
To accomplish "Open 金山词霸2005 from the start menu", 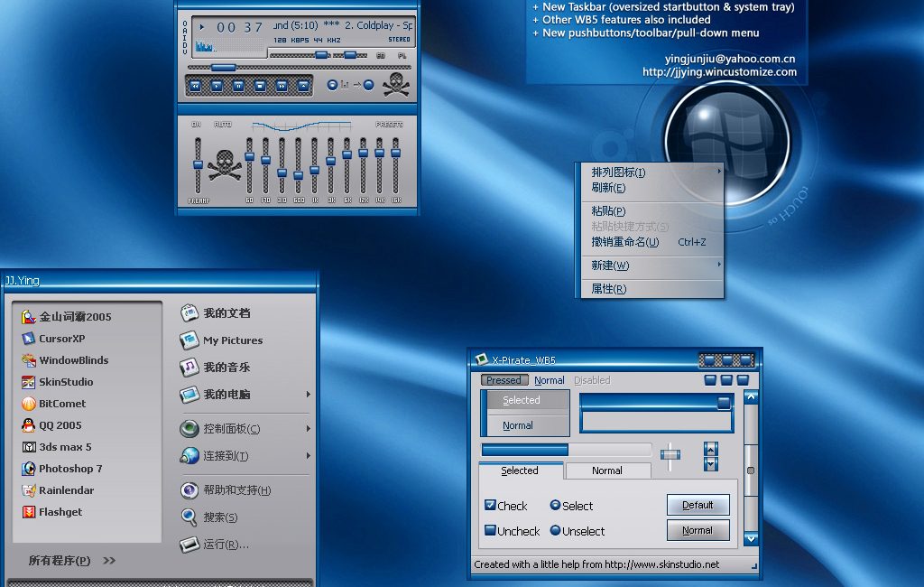I will 67,317.
